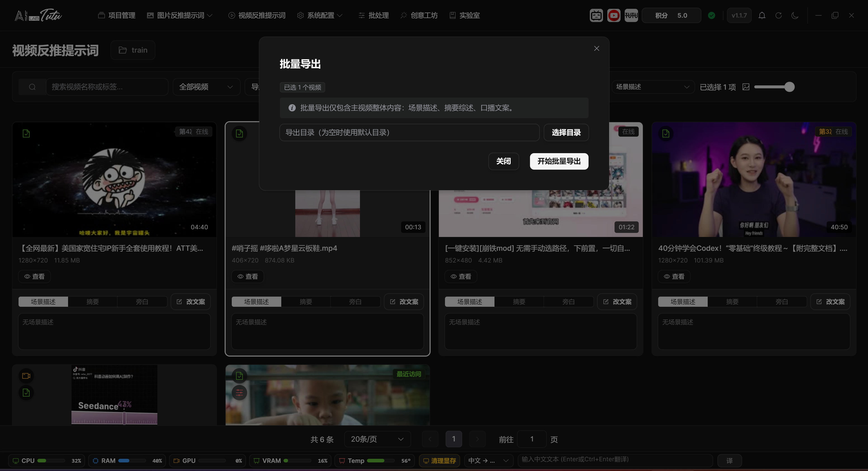
Task: Click the search magnifier icon
Action: tap(32, 87)
